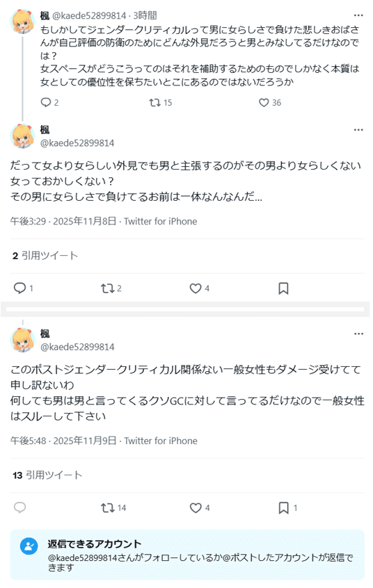Click 返信できるアカウント info banner
373x588 pixels.
click(x=187, y=555)
